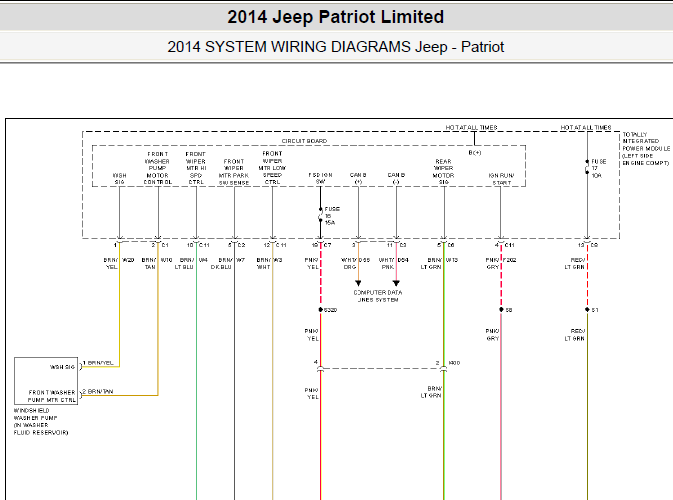Image resolution: width=673 pixels, height=500 pixels.
Task: Click 'RED/LT GRN' label beside connector C9
Action: [x=575, y=263]
